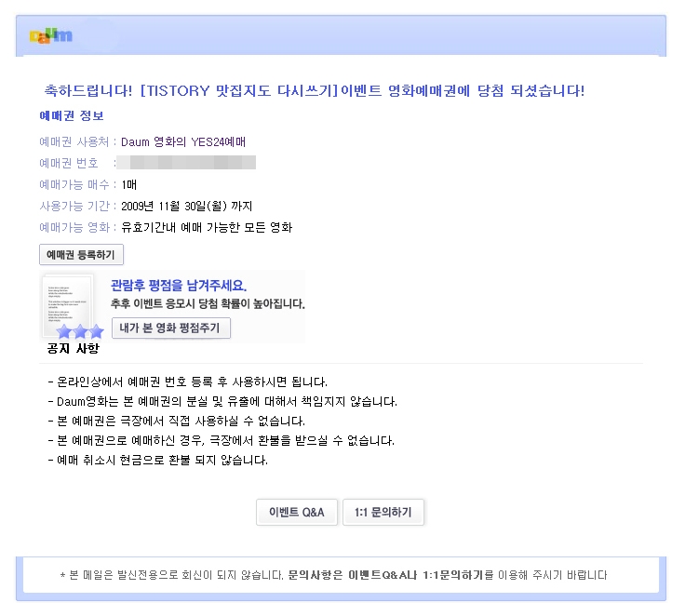The width and height of the screenshot is (685, 616).
Task: Click the 관람후 평점을 남겨주세요. heading
Action: point(179,286)
